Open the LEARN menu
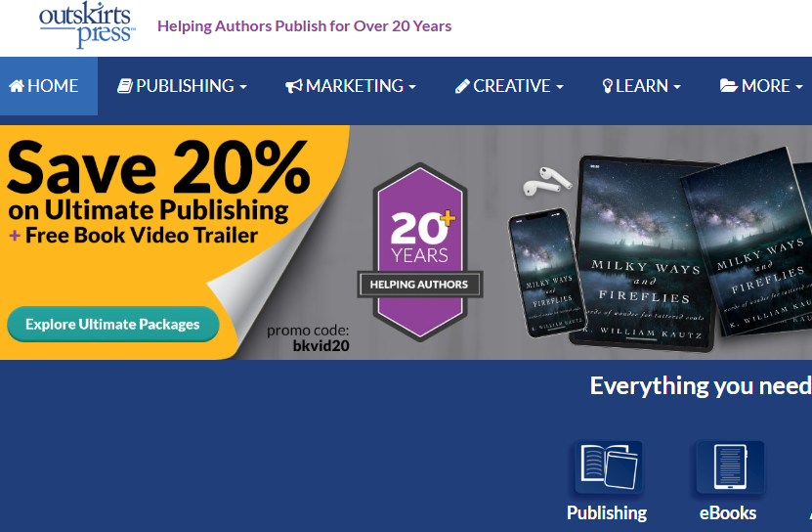 [641, 86]
